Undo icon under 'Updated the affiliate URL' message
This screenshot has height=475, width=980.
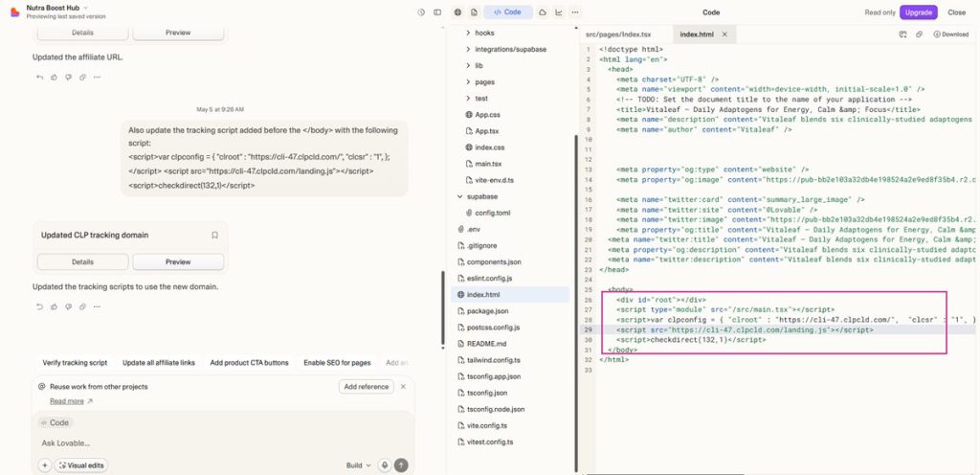[40, 78]
